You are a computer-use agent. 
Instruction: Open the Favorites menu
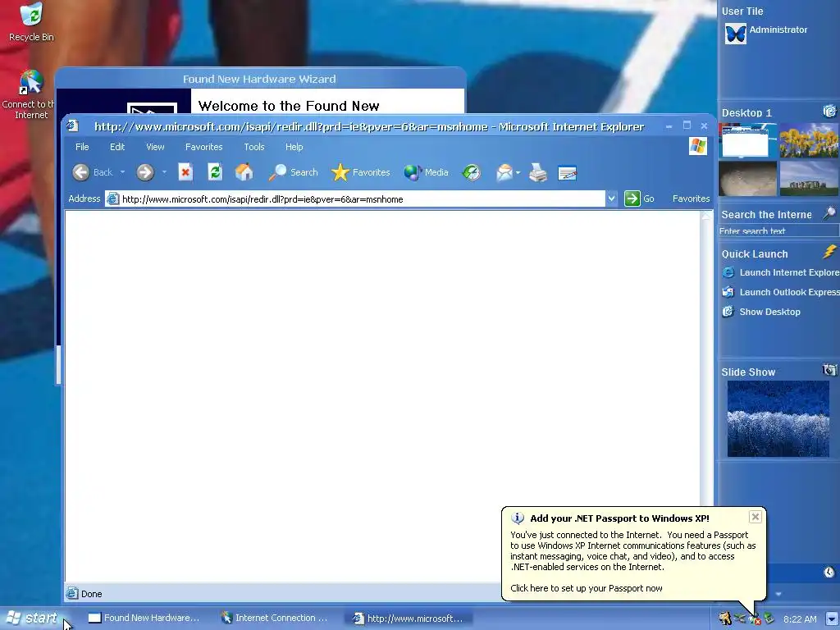[203, 147]
